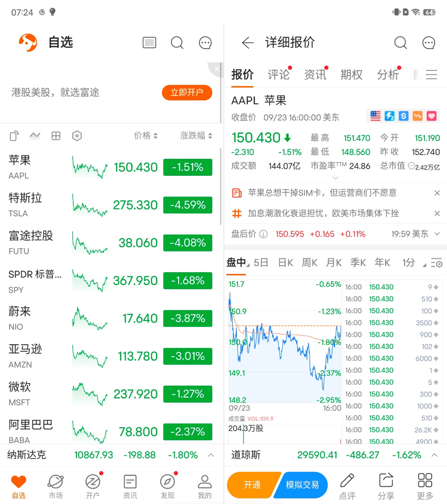Expand more quote details chevron below 市盈率

[x=335, y=178]
